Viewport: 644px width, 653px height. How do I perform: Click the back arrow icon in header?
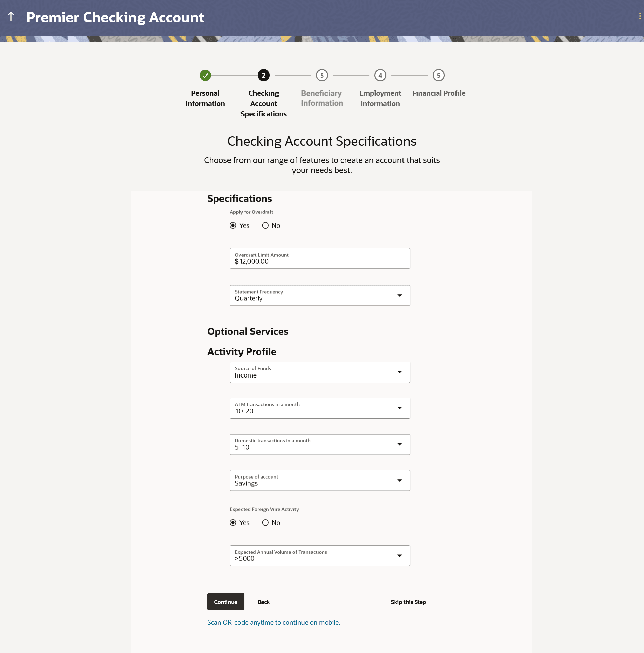11,17
